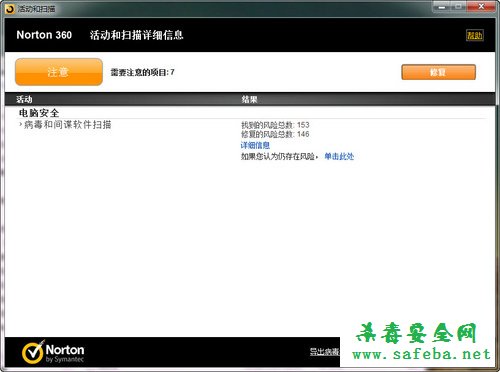
Task: Maximize the 活动和扫描 window
Action: [x=459, y=7]
